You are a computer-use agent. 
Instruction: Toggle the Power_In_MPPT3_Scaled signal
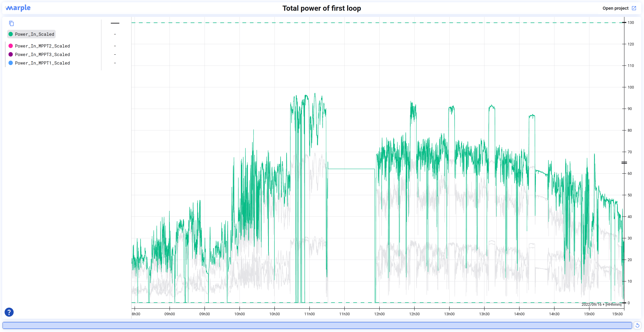pos(42,55)
